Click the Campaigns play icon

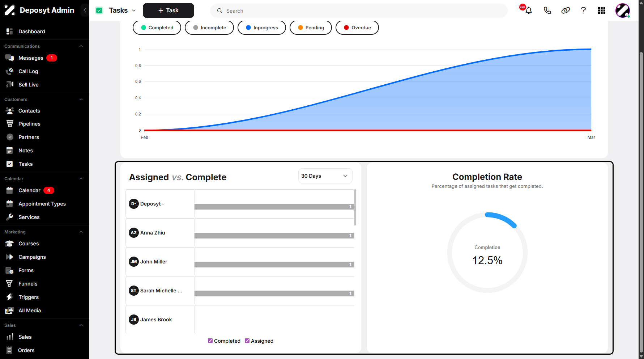(10, 257)
